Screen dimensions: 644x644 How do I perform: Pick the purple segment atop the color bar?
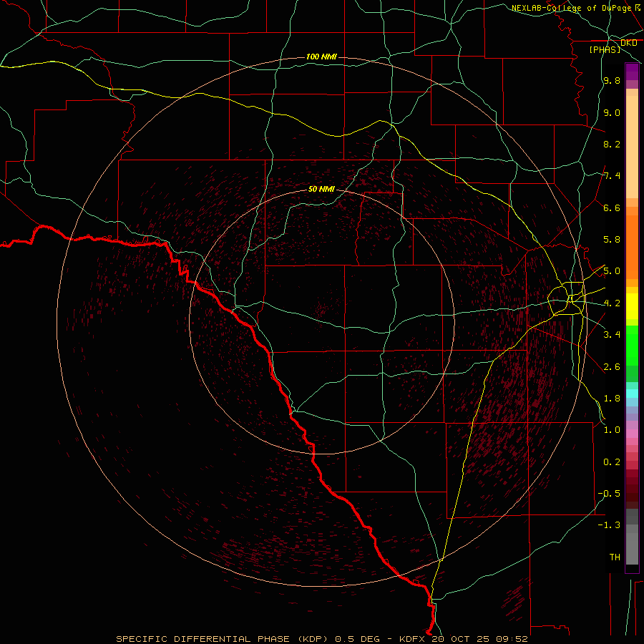tap(632, 72)
